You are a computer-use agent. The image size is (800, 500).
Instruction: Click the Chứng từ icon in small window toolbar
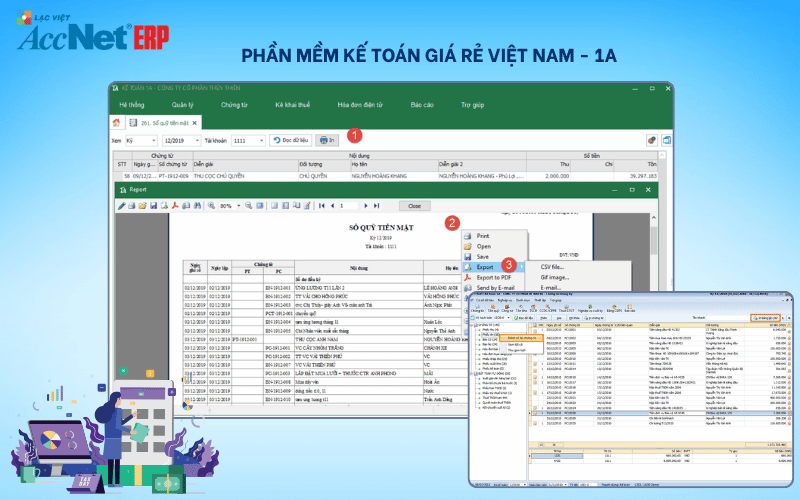pyautogui.click(x=478, y=308)
